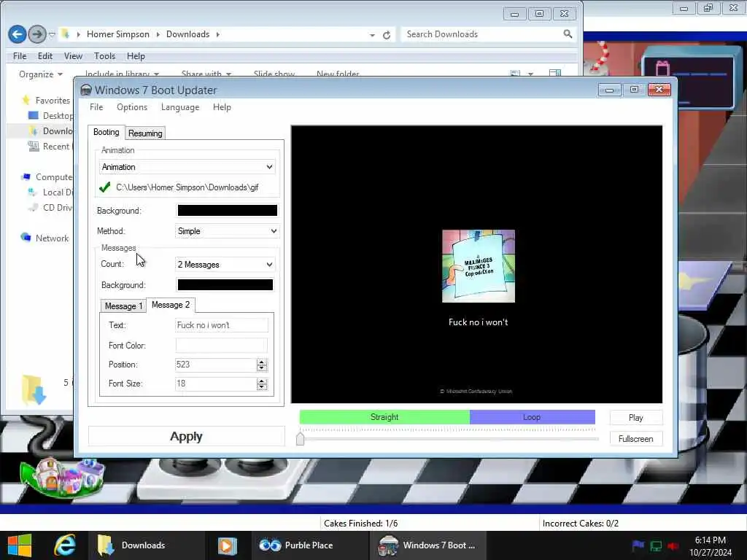Increase Position with the up arrow

point(262,362)
